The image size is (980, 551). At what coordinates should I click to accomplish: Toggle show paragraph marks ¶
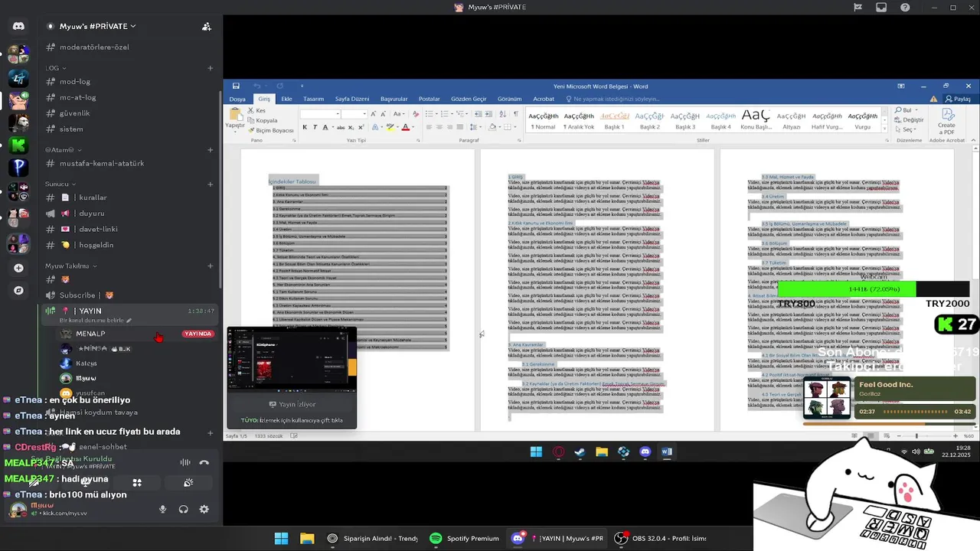(516, 114)
